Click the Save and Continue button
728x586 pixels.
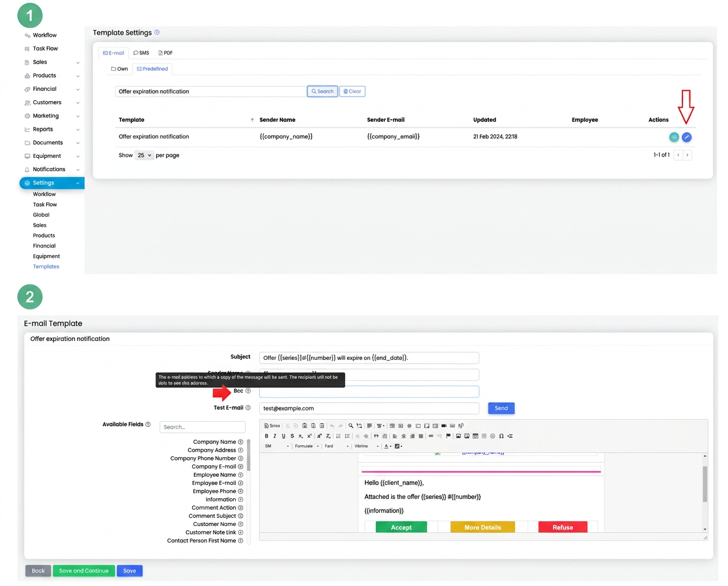(83, 571)
